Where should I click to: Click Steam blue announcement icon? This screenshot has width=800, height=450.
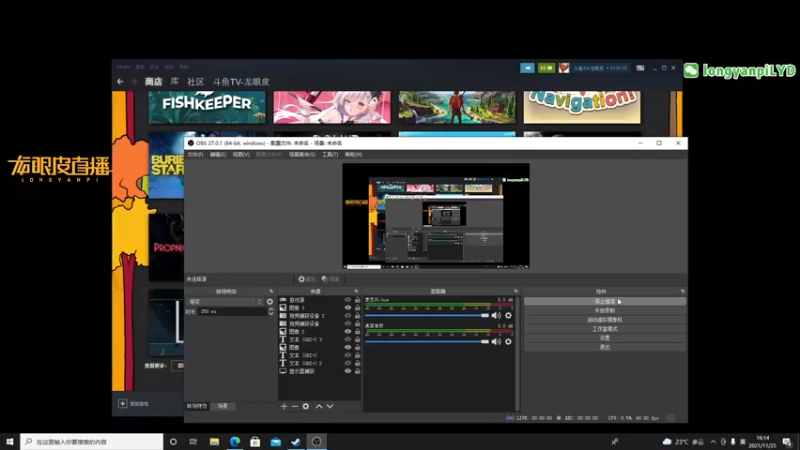(527, 68)
